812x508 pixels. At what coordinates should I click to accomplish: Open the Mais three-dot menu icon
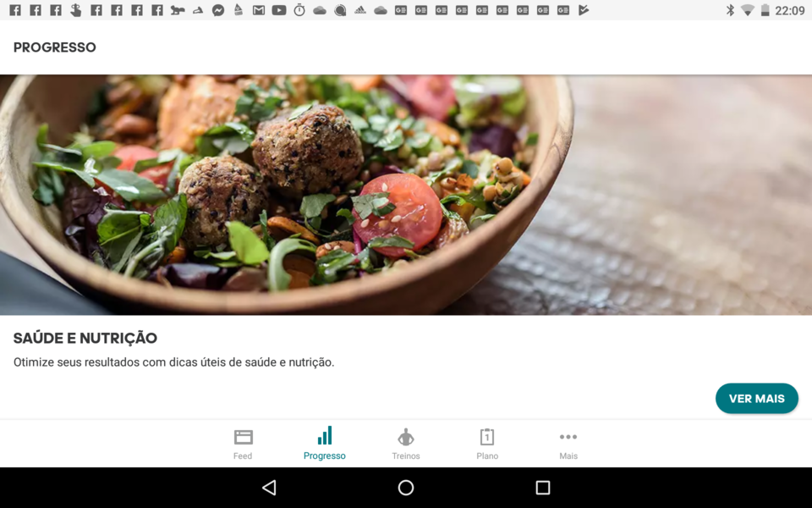[568, 436]
